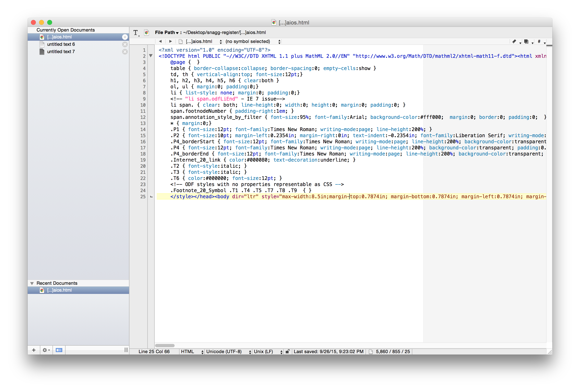Click the pencil marker icon
The height and width of the screenshot is (392, 580).
(514, 42)
